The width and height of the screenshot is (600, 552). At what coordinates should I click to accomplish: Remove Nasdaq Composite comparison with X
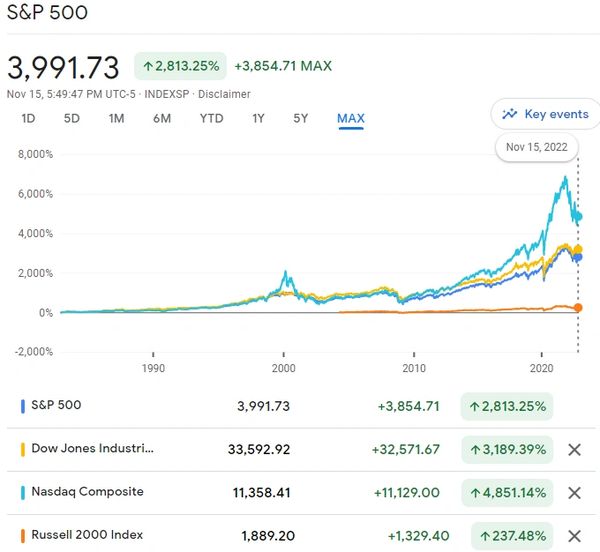(574, 492)
